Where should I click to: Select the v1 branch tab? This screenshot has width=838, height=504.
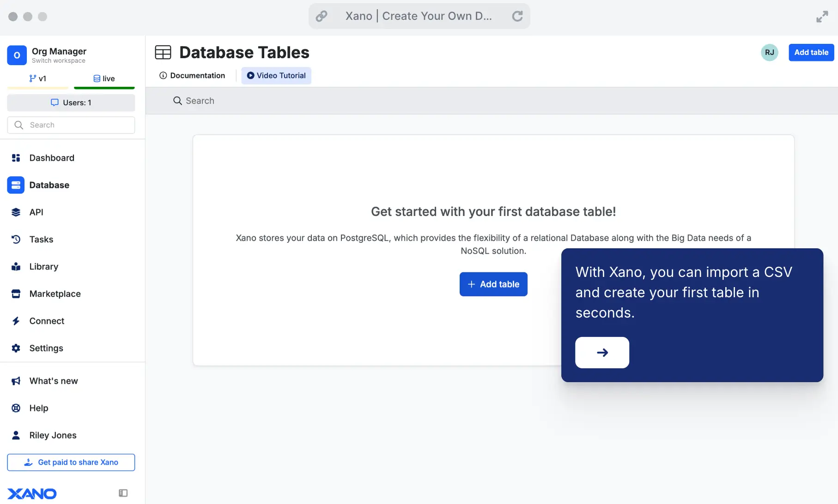point(38,79)
